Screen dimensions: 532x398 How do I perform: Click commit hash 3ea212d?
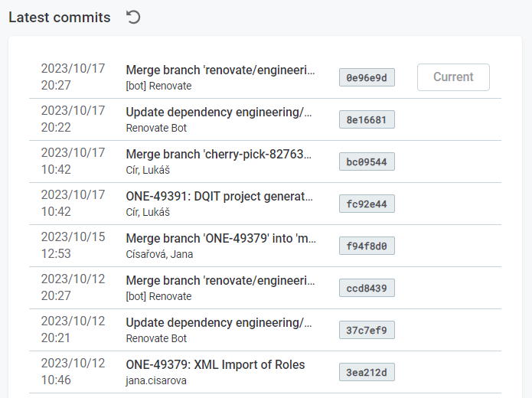tap(367, 372)
